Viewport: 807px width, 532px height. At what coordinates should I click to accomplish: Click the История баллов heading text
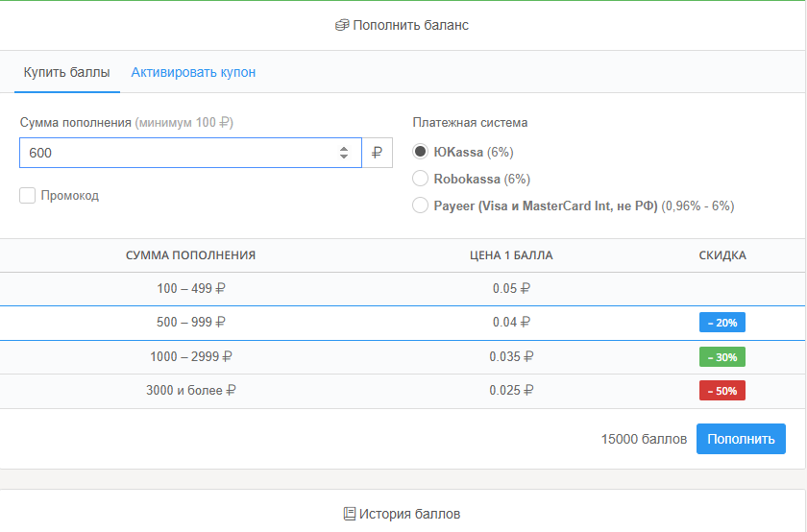tap(409, 514)
